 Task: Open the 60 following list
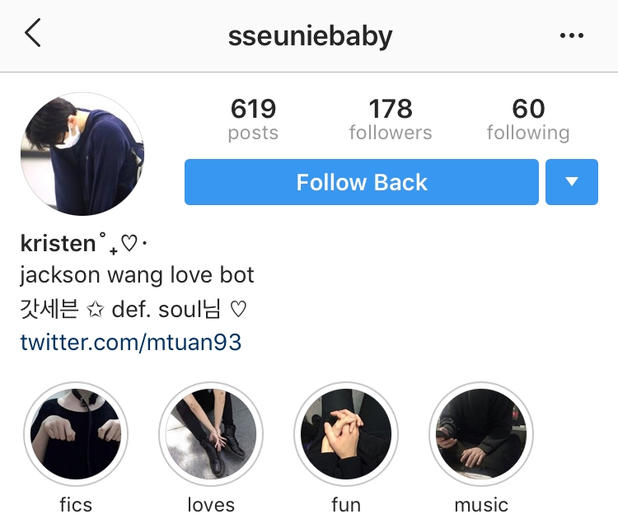[x=528, y=119]
